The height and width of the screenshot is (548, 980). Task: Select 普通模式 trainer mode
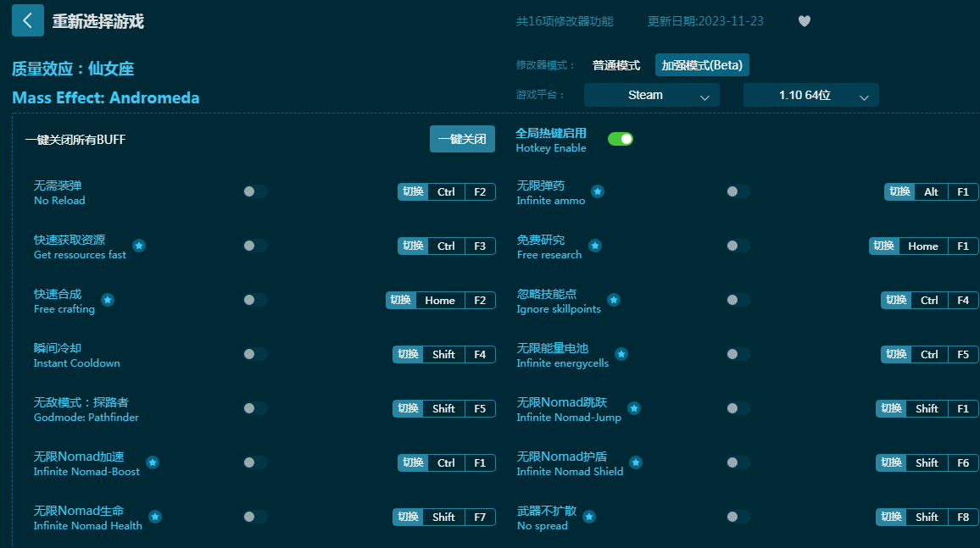point(615,65)
